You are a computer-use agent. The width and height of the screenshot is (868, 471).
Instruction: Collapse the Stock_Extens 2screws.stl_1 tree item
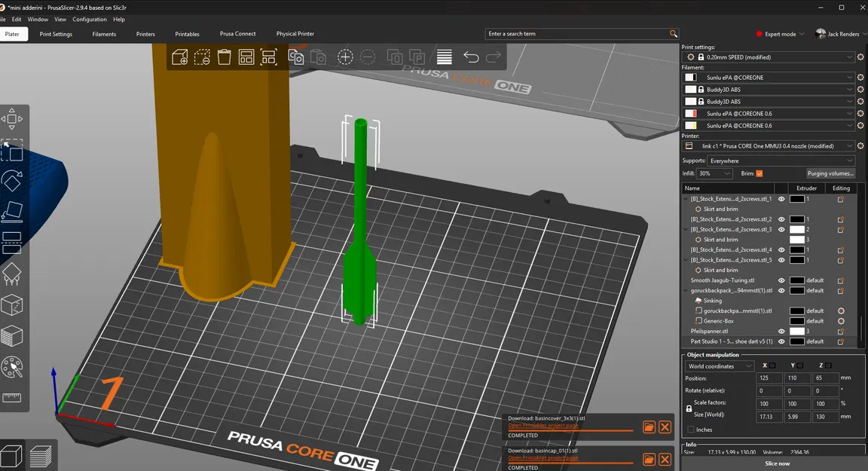click(686, 199)
